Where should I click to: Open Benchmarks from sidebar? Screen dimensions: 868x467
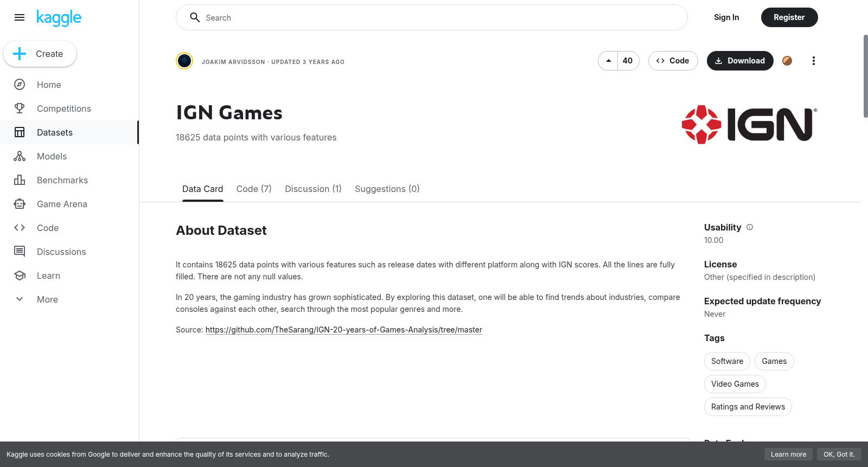coord(69,180)
